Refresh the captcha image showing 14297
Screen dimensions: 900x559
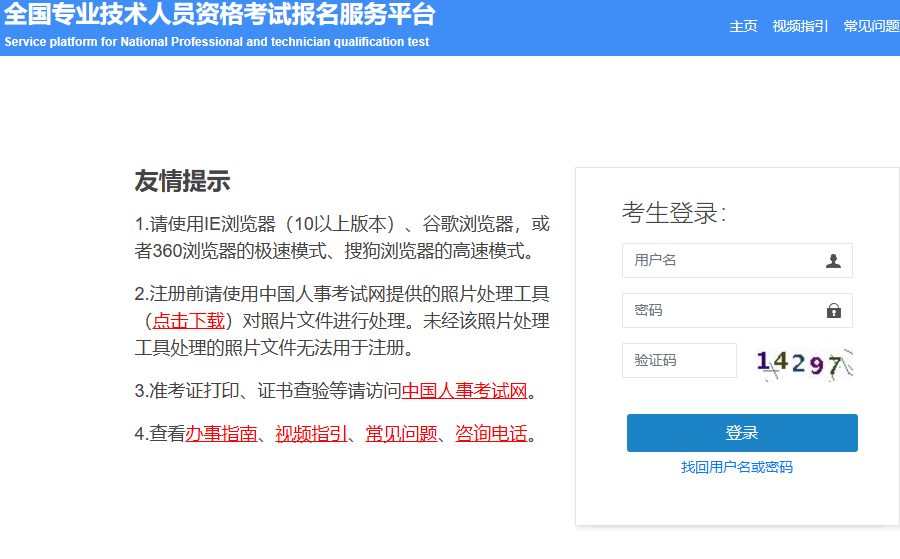804,364
